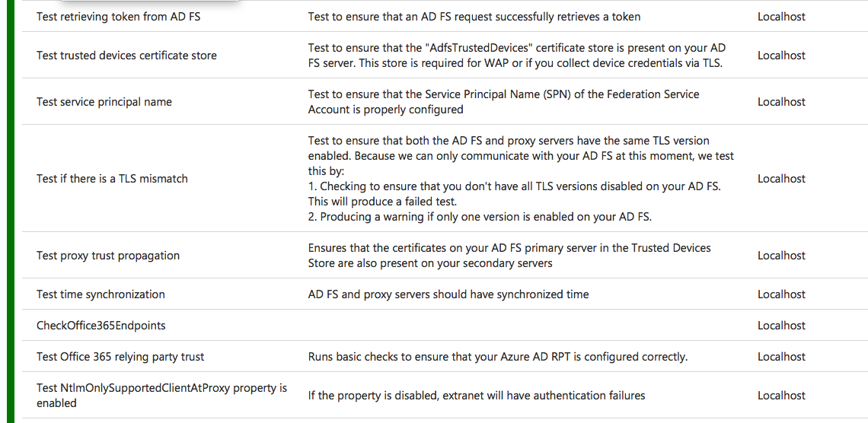Click 'Test trusted devices certificate store' test name
Screen dimensions: 868x423
[126, 56]
